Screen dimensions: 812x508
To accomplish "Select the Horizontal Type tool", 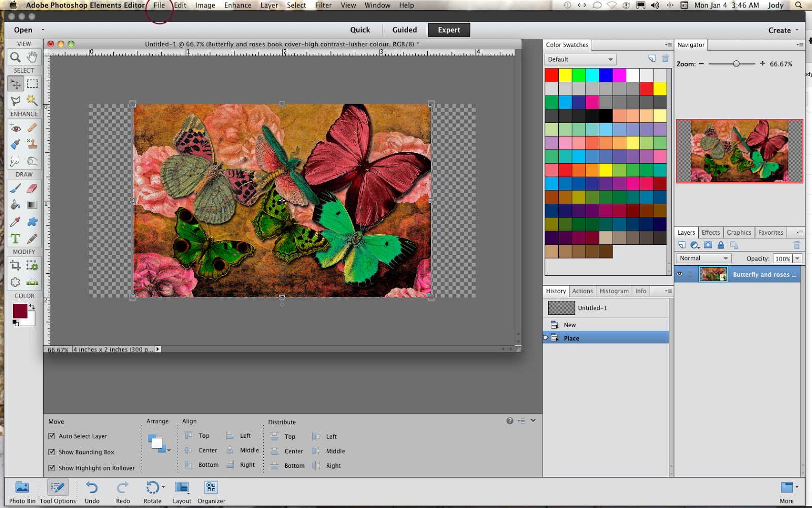I will [x=15, y=238].
